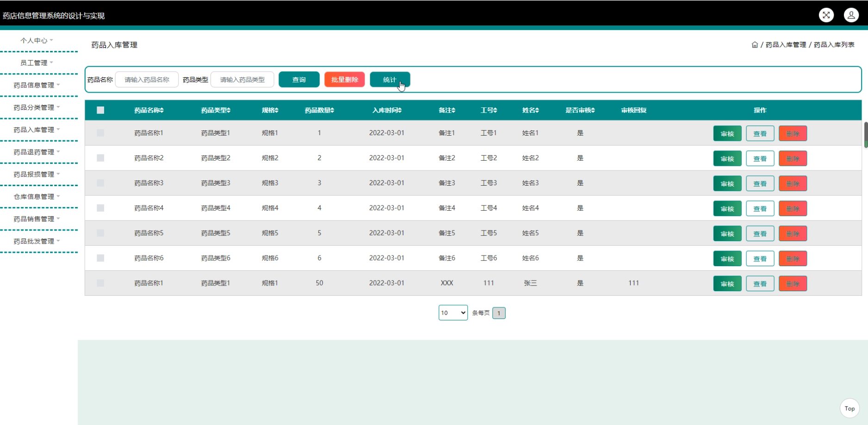The image size is (868, 425).
Task: Click the 药品类型2 cell
Action: tap(216, 158)
